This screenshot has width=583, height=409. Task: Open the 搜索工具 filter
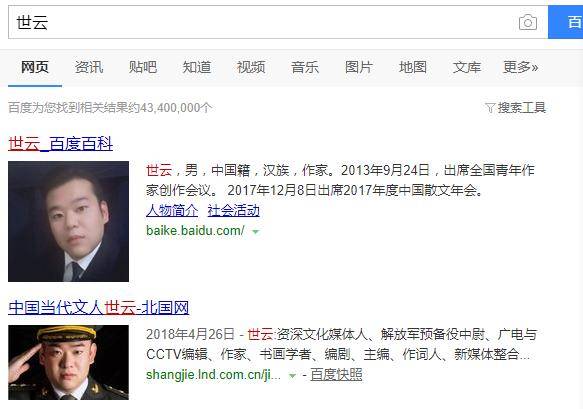pos(516,108)
